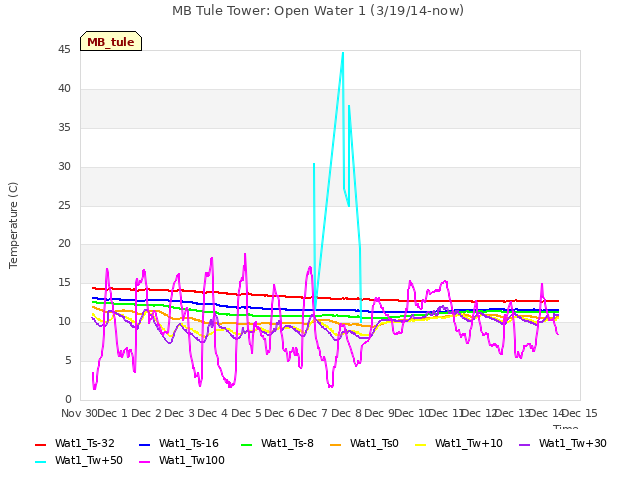Select the Wat1_Ts-16 legend entry

pyautogui.click(x=179, y=443)
